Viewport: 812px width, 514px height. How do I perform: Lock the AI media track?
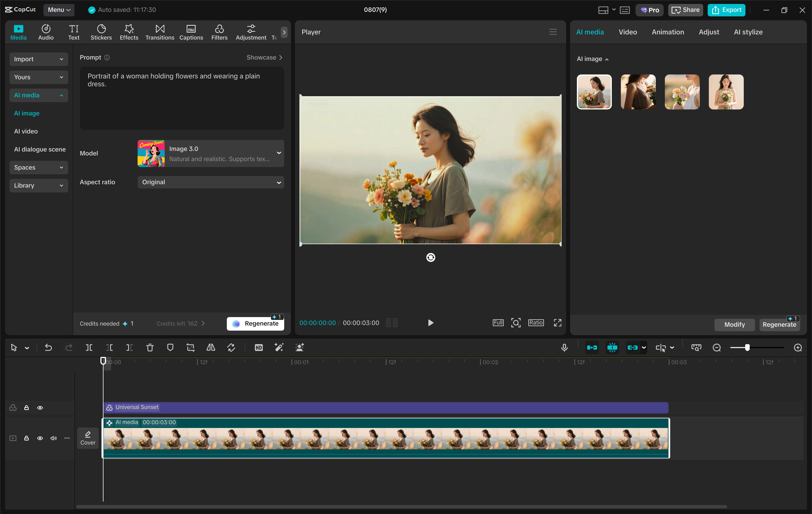pyautogui.click(x=27, y=438)
